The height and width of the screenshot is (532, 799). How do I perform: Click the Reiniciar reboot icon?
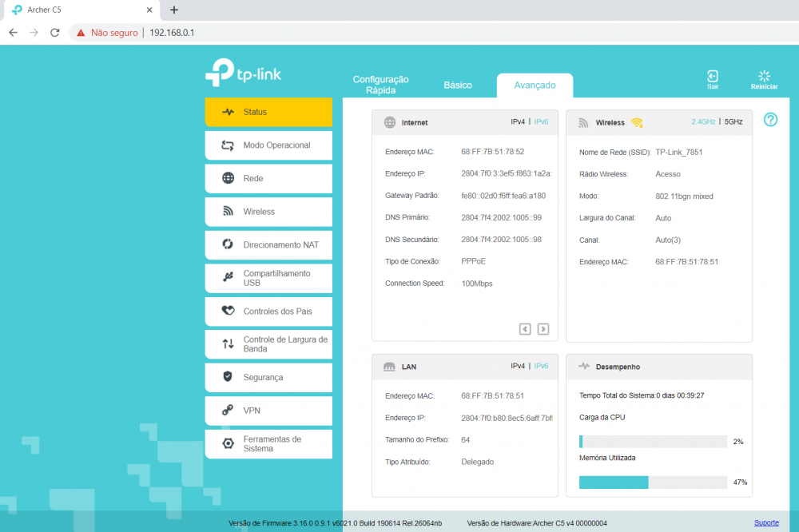coord(764,77)
